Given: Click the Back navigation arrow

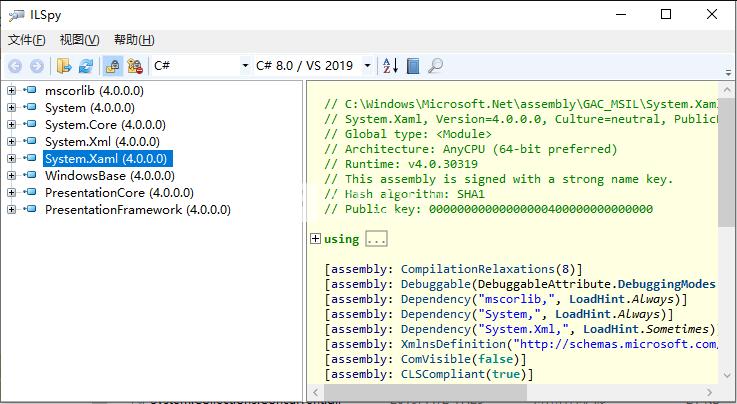Looking at the screenshot, I should (x=15, y=66).
